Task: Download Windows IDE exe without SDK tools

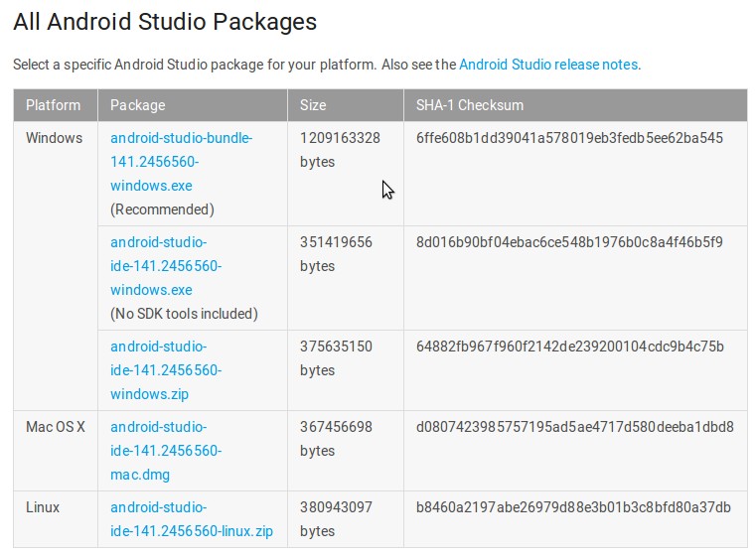Action: [166, 266]
